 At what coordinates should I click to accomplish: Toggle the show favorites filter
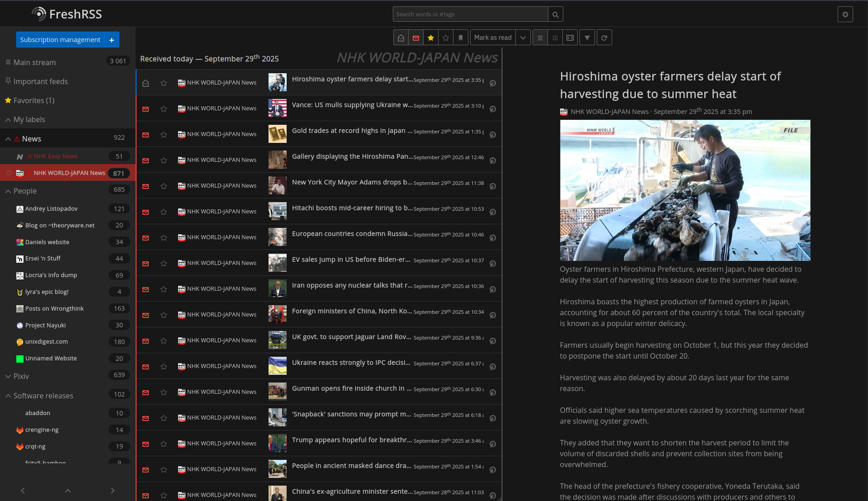tap(431, 38)
